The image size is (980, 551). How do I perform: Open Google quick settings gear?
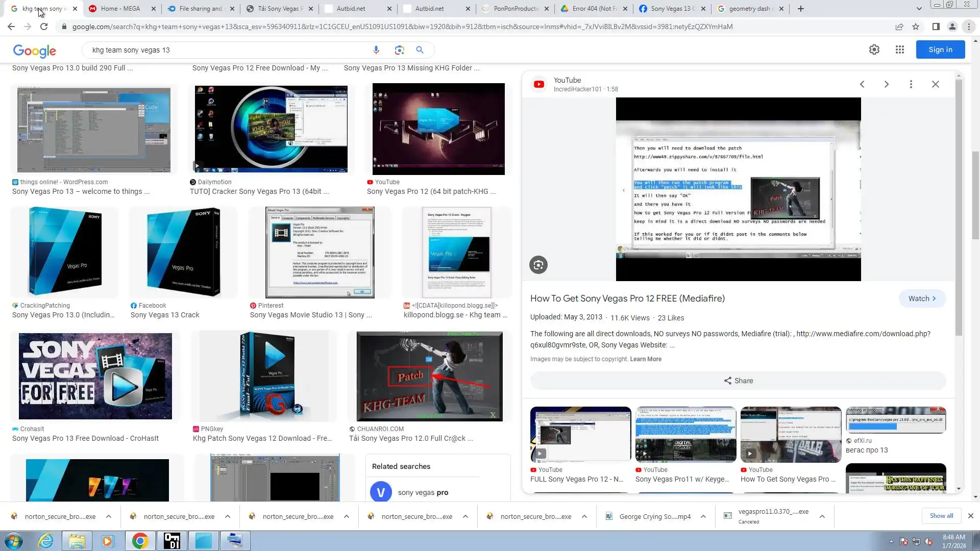tap(874, 49)
